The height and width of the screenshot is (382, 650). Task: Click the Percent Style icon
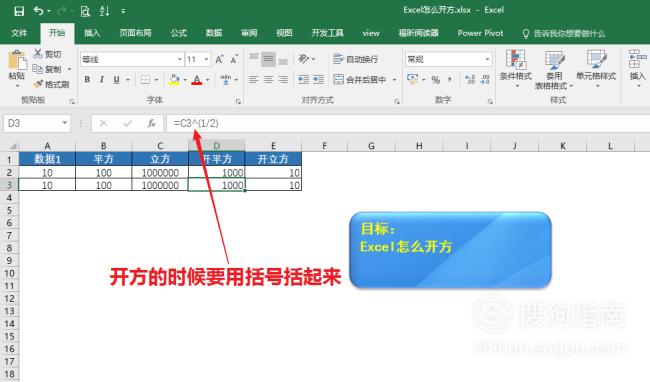click(x=435, y=80)
